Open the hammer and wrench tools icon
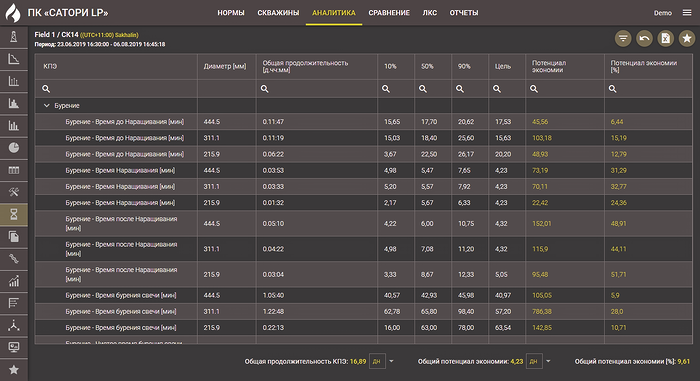Viewport: 700px width, 381px height. pos(14,192)
